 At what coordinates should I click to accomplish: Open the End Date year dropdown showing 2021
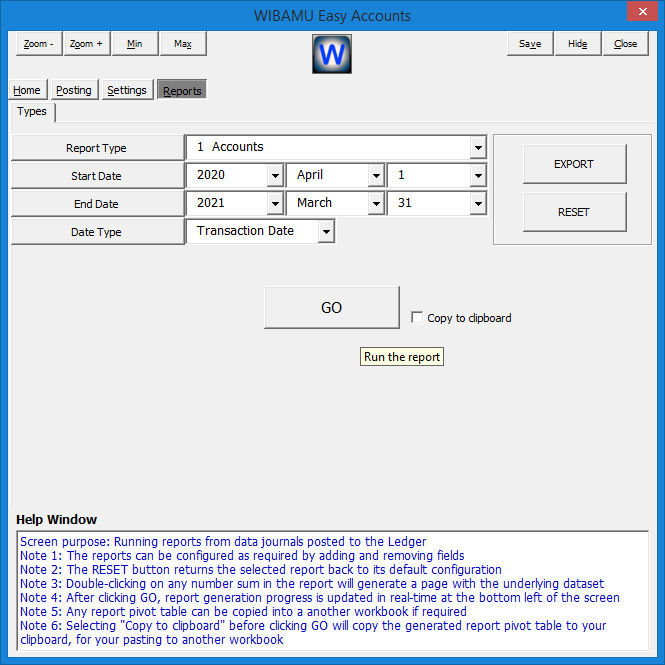click(x=275, y=204)
